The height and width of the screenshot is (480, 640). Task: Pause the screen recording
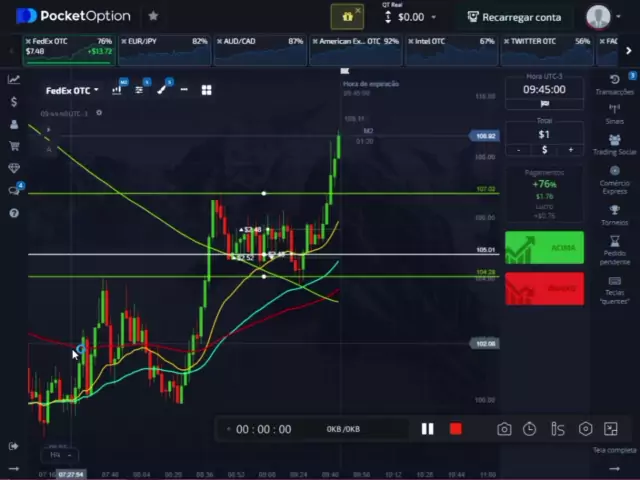click(x=427, y=429)
